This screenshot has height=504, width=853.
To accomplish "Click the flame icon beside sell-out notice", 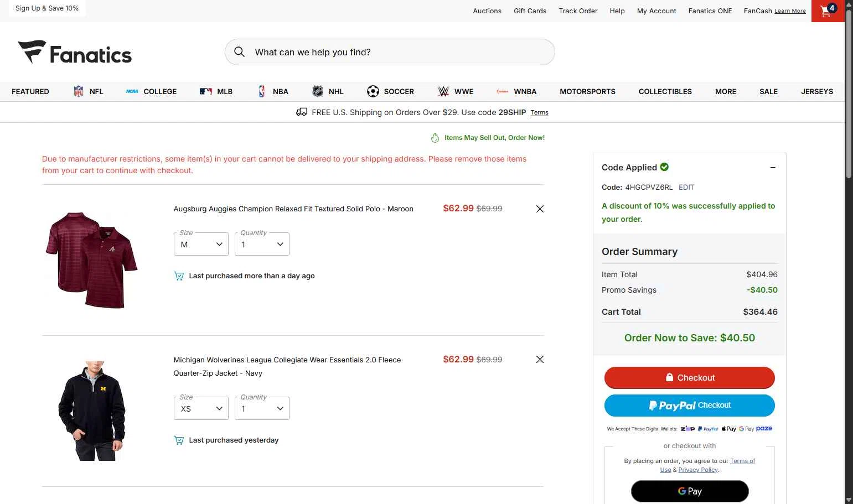I will 435,138.
